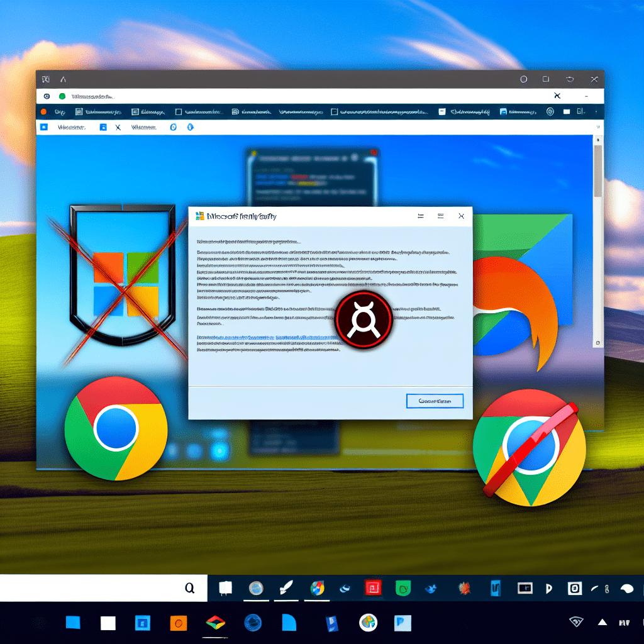This screenshot has width=644, height=644.
Task: Click the green dot icon in address bar
Action: [x=62, y=96]
